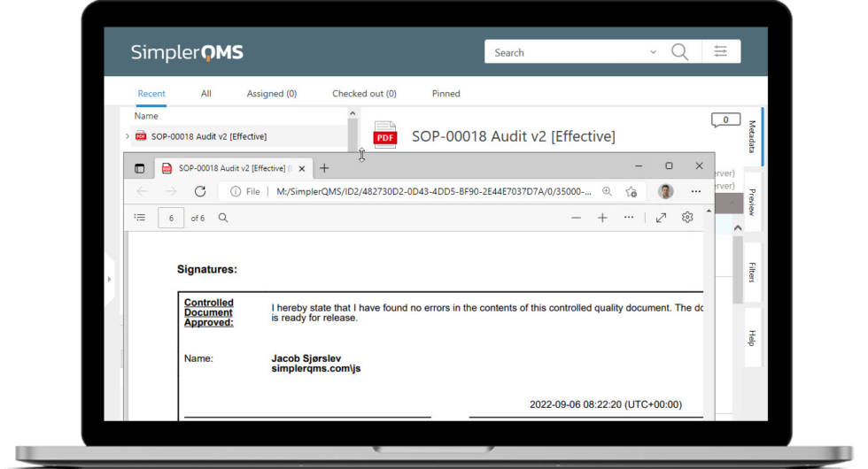Click the PDF page number field
Image resolution: width=868 pixels, height=469 pixels.
pos(171,218)
